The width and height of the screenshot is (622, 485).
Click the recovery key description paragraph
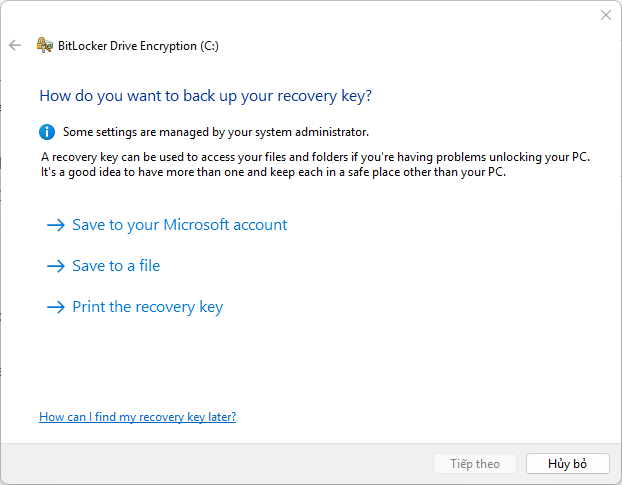tap(315, 165)
